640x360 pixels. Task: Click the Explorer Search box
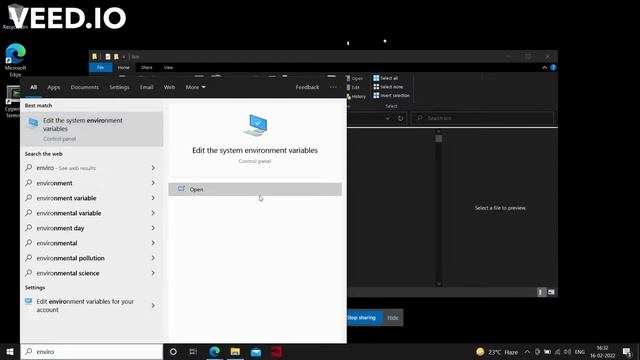point(482,118)
